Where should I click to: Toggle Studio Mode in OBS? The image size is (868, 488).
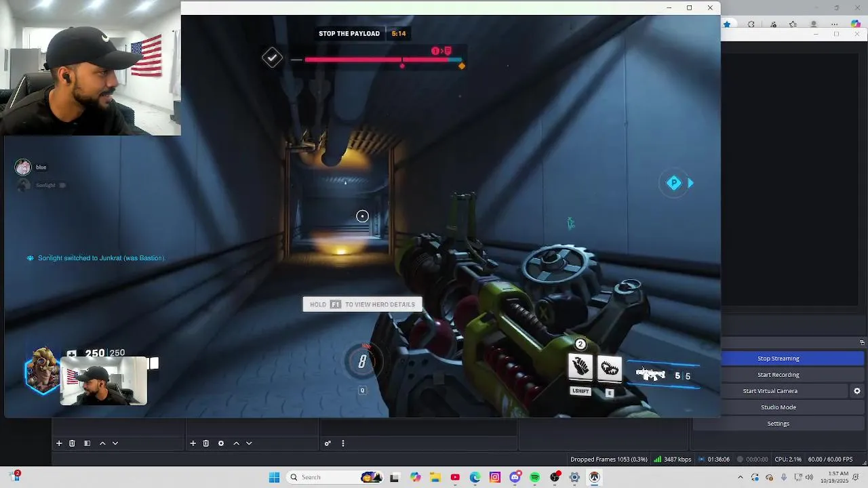coord(778,407)
